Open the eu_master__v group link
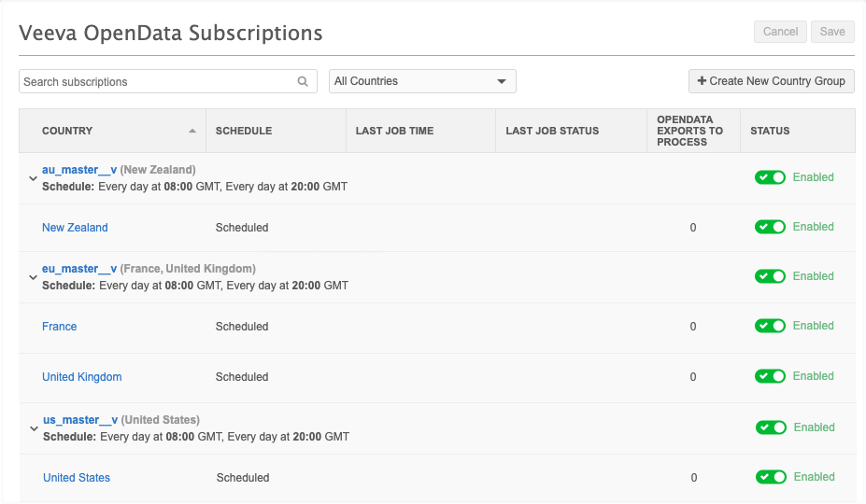866x504 pixels. click(79, 269)
